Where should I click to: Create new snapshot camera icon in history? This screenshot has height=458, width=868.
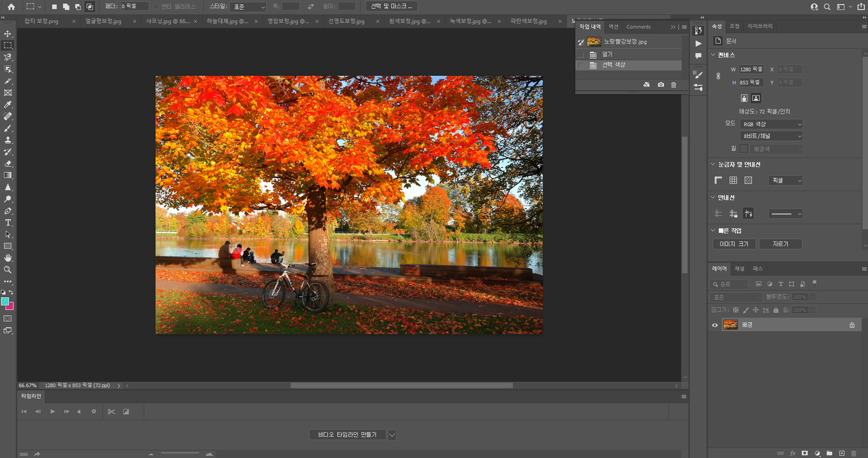pyautogui.click(x=661, y=85)
